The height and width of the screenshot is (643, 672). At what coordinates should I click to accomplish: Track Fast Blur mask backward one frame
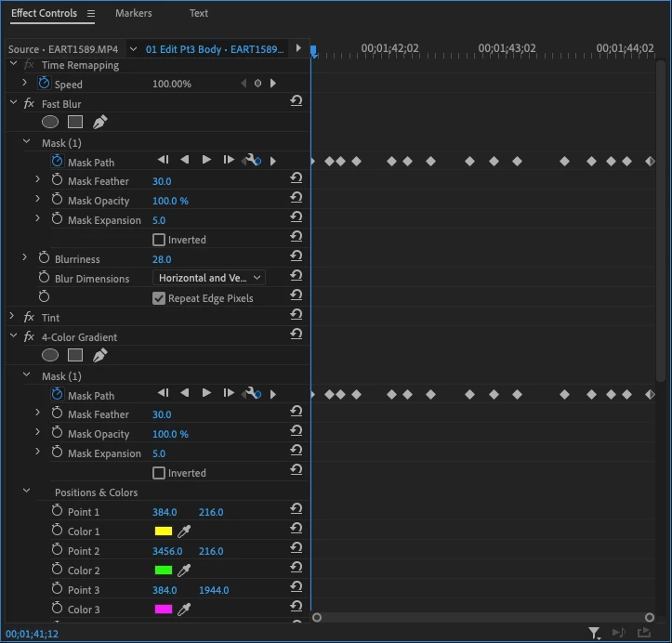[x=163, y=160]
